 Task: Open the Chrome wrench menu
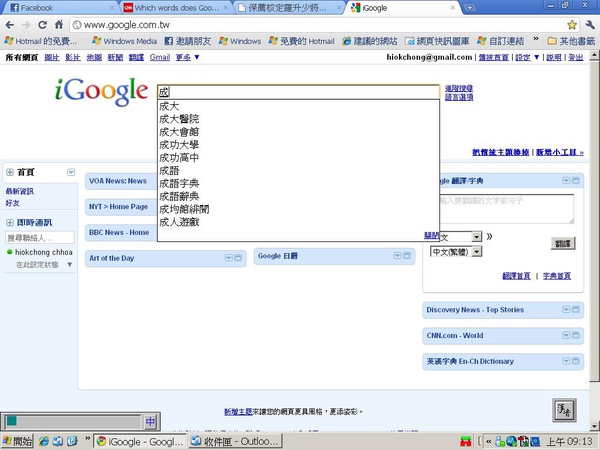590,25
